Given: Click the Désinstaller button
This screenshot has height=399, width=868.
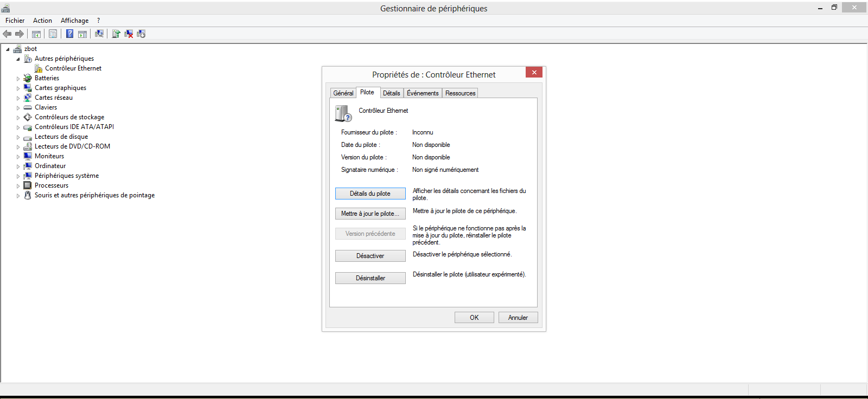Looking at the screenshot, I should [370, 278].
